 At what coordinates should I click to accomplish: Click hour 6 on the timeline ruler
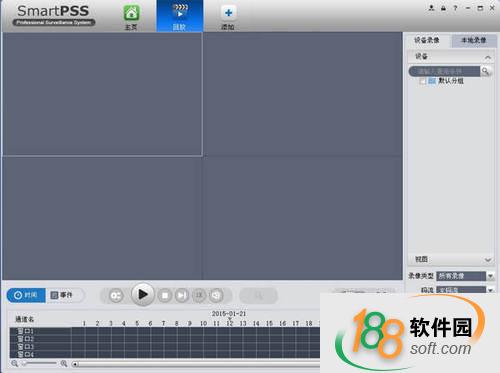pos(150,323)
